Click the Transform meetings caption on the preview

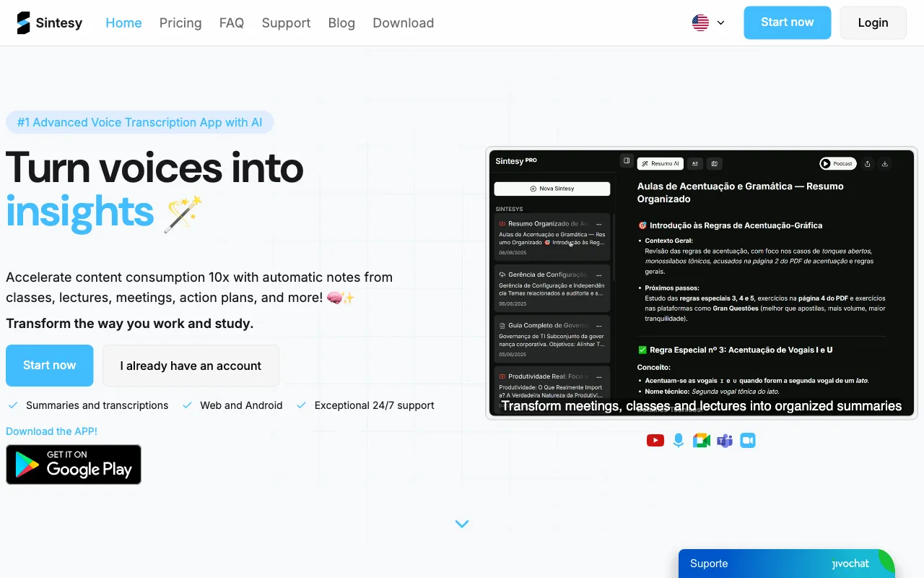[702, 406]
